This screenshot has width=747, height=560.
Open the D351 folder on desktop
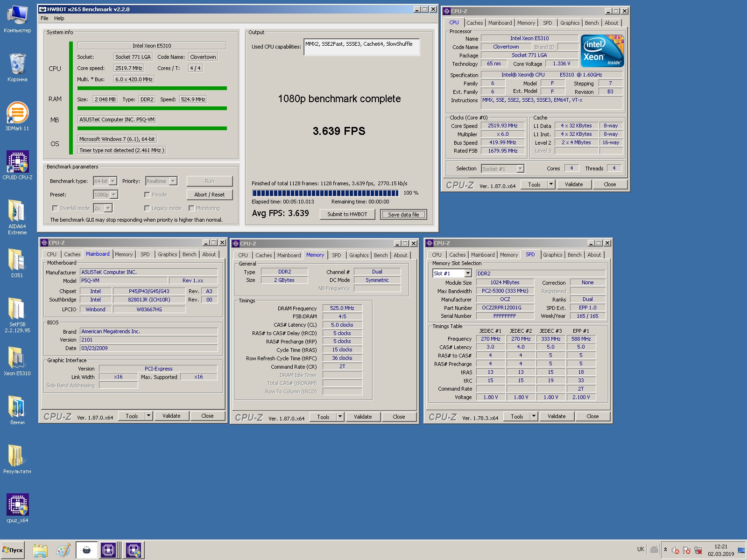coord(17,264)
